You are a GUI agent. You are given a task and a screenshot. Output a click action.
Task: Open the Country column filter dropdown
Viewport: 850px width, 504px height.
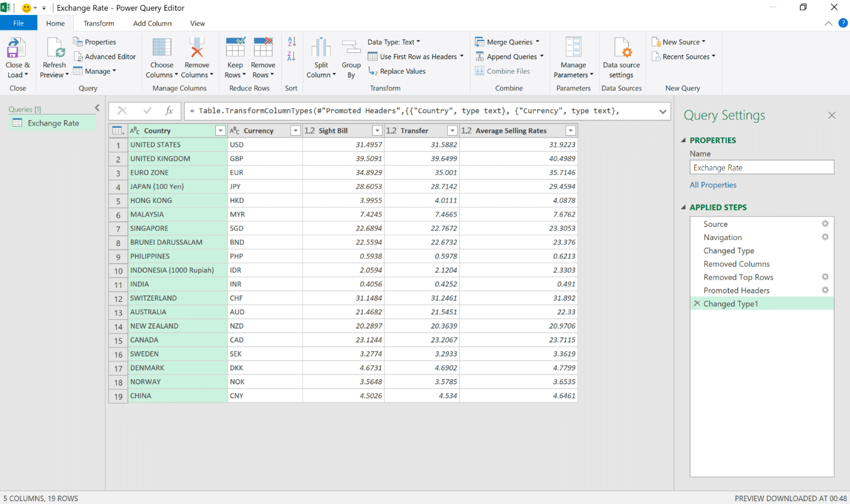pyautogui.click(x=220, y=130)
